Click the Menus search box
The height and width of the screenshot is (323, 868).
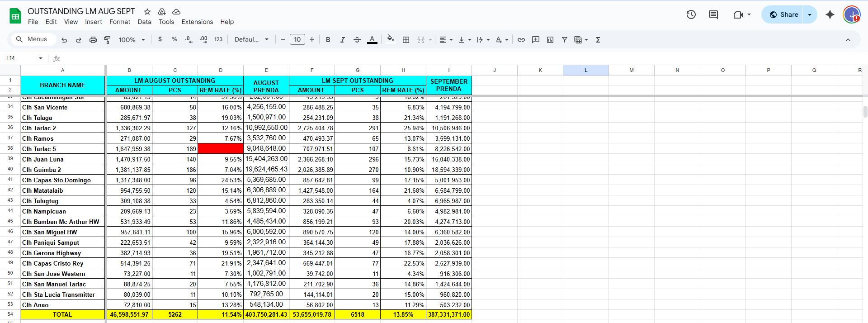point(32,39)
